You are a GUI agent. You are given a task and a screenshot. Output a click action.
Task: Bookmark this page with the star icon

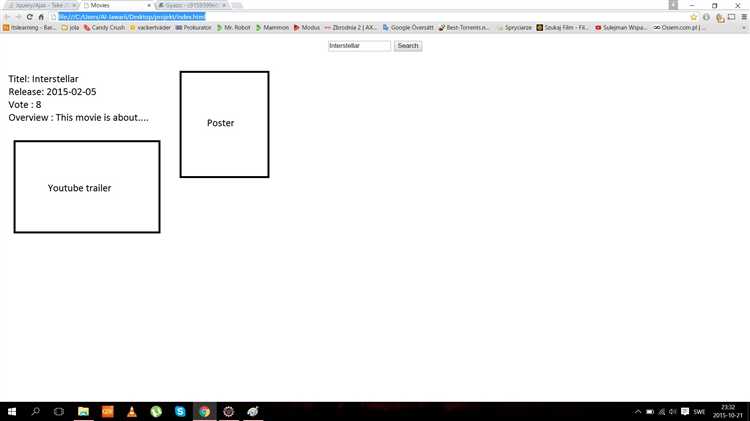694,17
